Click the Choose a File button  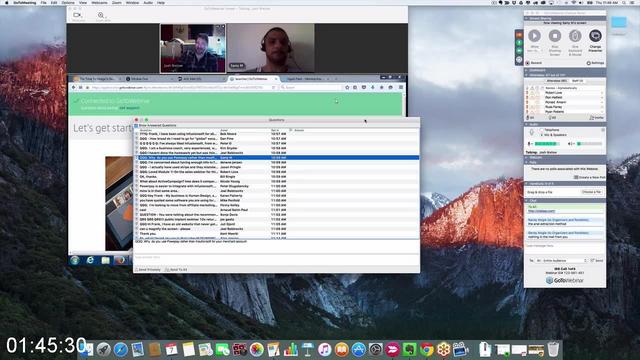click(x=591, y=192)
